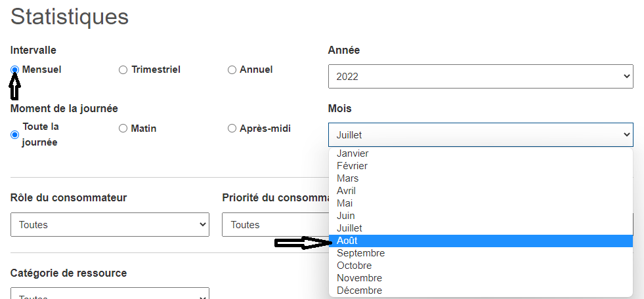Select the Trimestriel interval radio button
The image size is (644, 299).
(x=123, y=70)
